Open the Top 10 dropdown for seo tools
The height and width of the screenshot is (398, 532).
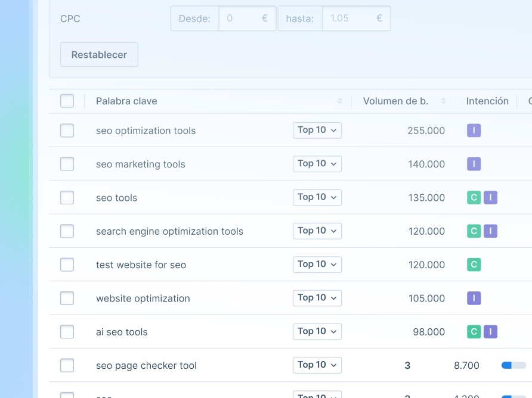[x=317, y=197]
